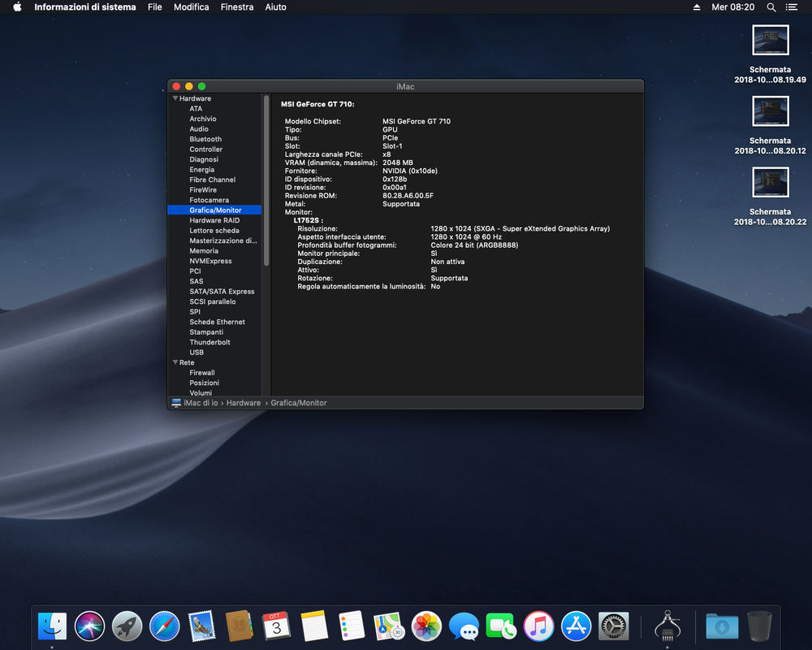Open Finder from the Dock
The height and width of the screenshot is (650, 812).
click(52, 626)
